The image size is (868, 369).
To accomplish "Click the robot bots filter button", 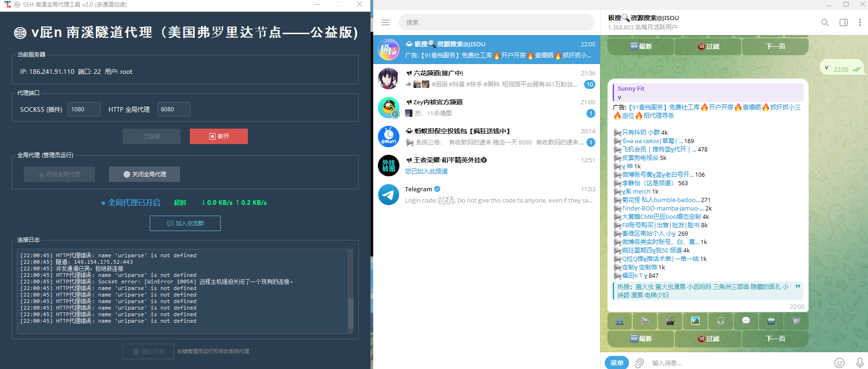I will pos(771,321).
